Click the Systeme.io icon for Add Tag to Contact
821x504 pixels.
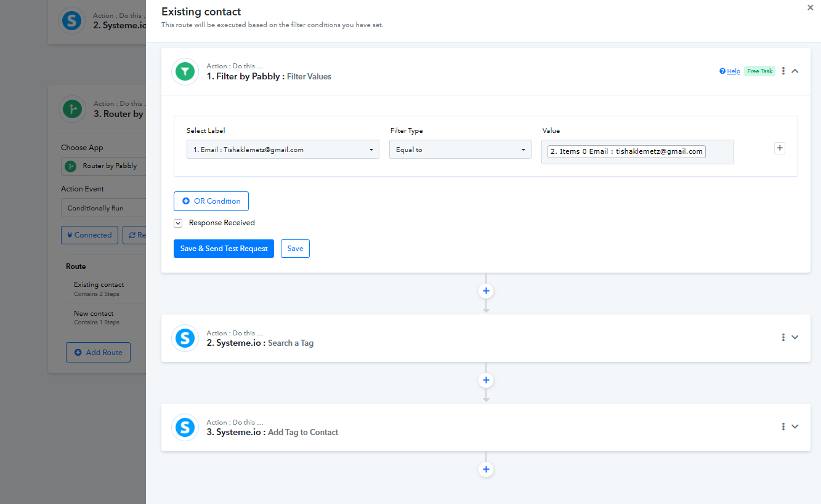click(185, 427)
